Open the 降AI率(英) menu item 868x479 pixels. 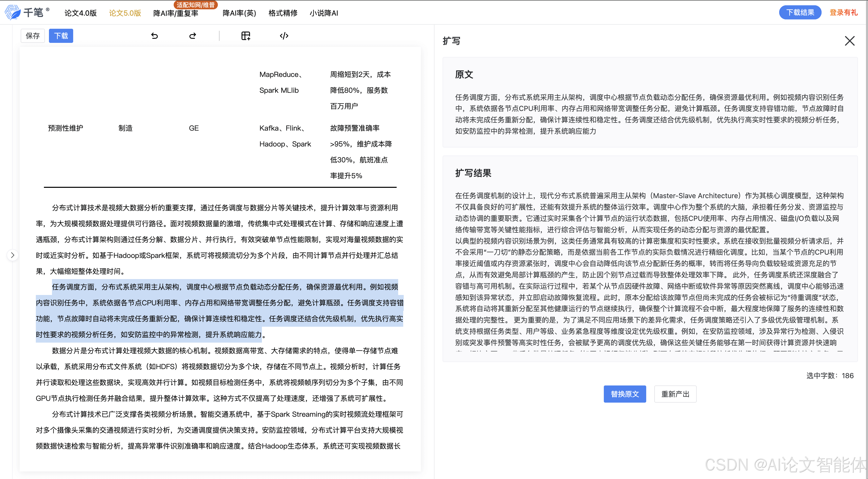(x=239, y=13)
